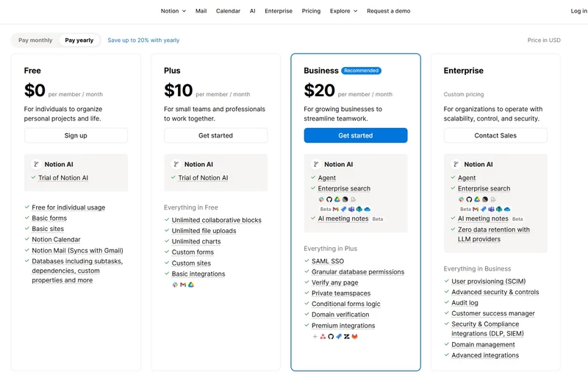Click Google Drive icon under Plus Basic integrations

(191, 285)
